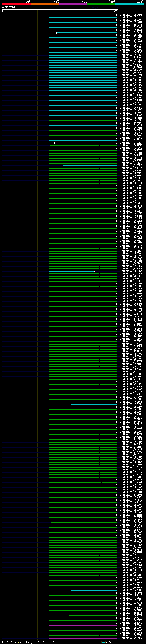The height and width of the screenshot is (644, 146).
Task: Click the cyan alignment bar for Q39414
Action: (x=87, y=32)
